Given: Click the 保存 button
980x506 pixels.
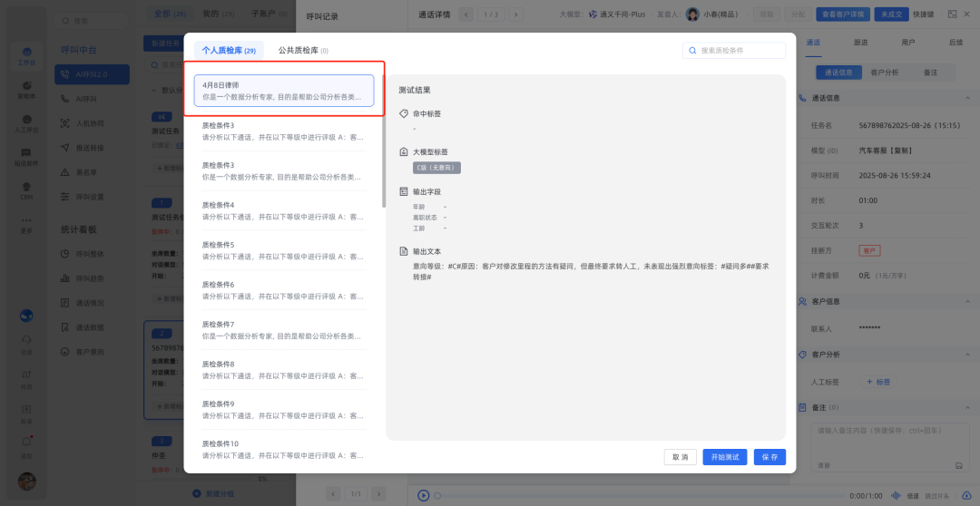Looking at the screenshot, I should (x=769, y=457).
